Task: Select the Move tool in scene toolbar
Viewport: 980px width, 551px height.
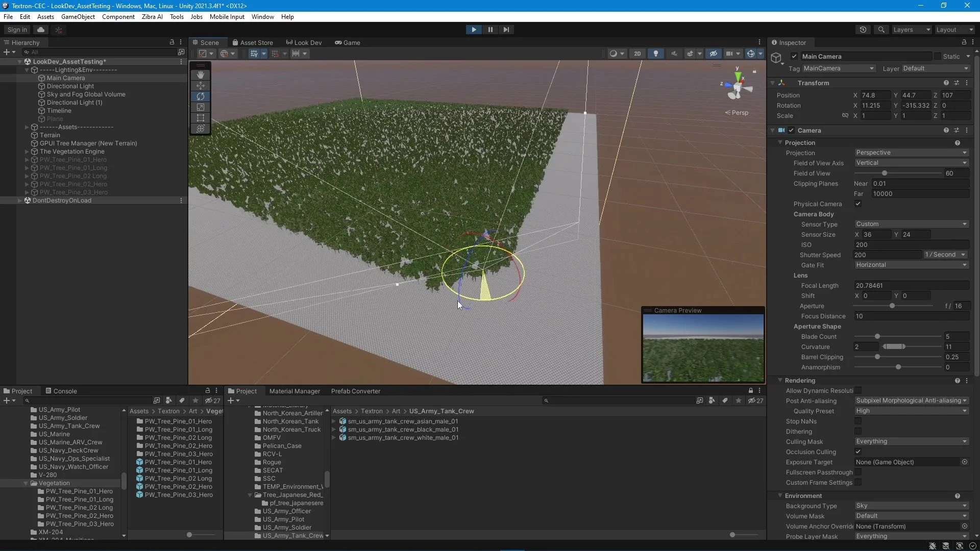Action: [201, 86]
